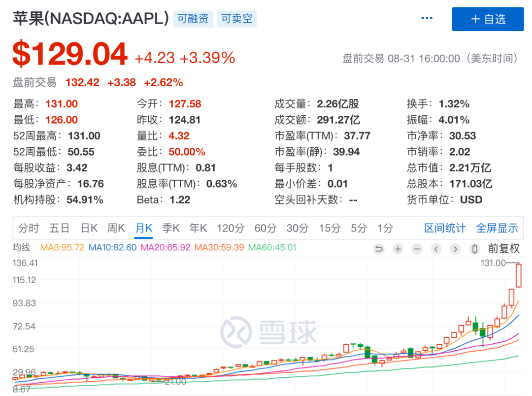Switch to the 周K chart tab
Image resolution: width=532 pixels, height=396 pixels.
tap(116, 228)
